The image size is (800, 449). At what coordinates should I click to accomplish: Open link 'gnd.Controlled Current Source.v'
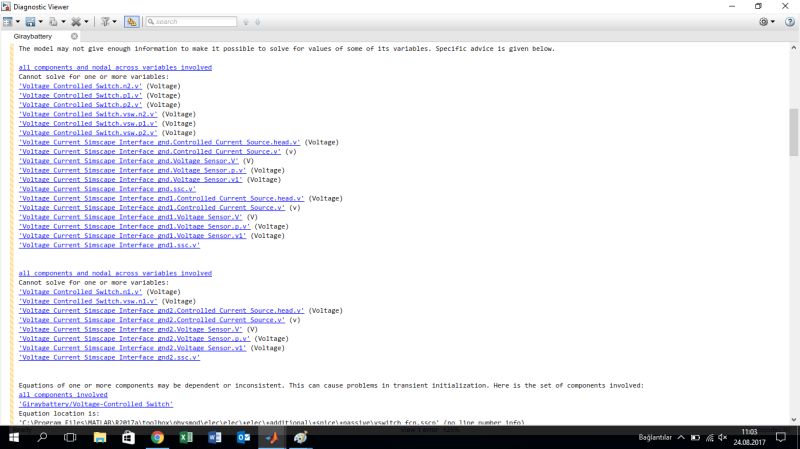(150, 152)
